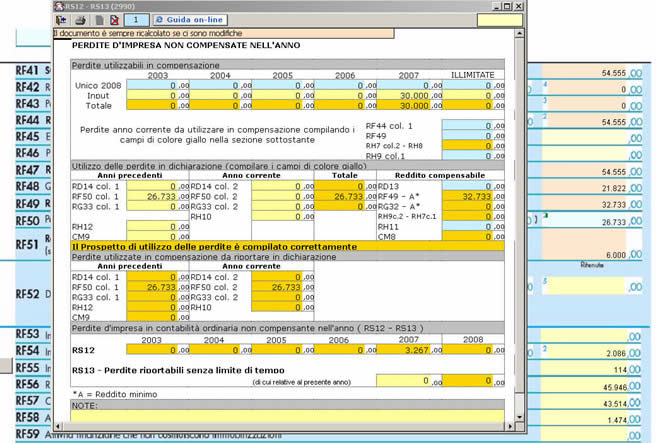Viewport: 656px width, 443px height.
Task: Click the horizontal scrollbar right arrow
Action: coord(510,426)
